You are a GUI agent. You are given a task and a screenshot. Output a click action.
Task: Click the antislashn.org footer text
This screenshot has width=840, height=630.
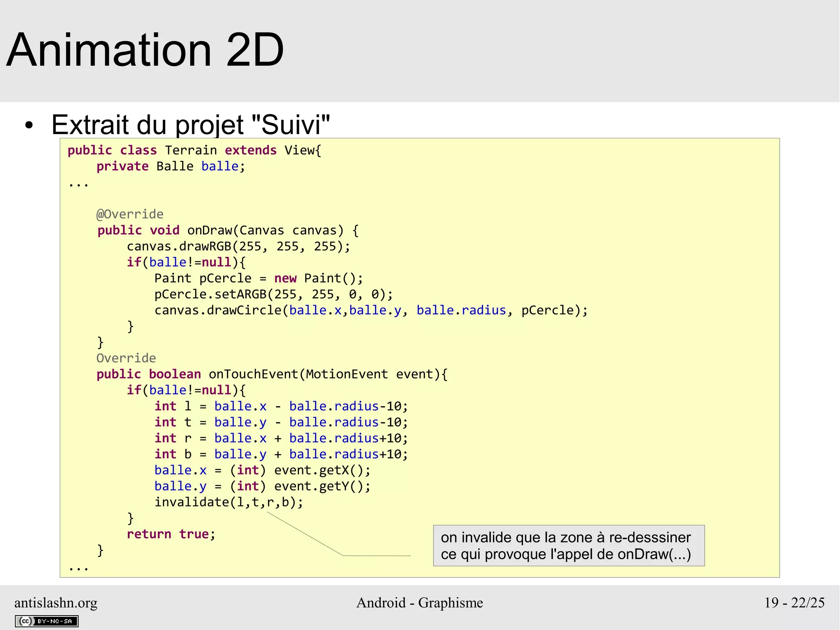[x=56, y=603]
